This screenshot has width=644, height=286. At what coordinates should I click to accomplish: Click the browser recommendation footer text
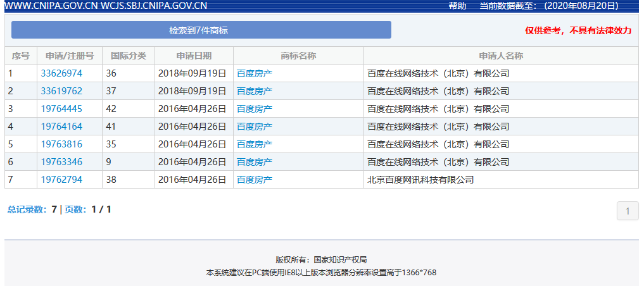[x=321, y=273]
